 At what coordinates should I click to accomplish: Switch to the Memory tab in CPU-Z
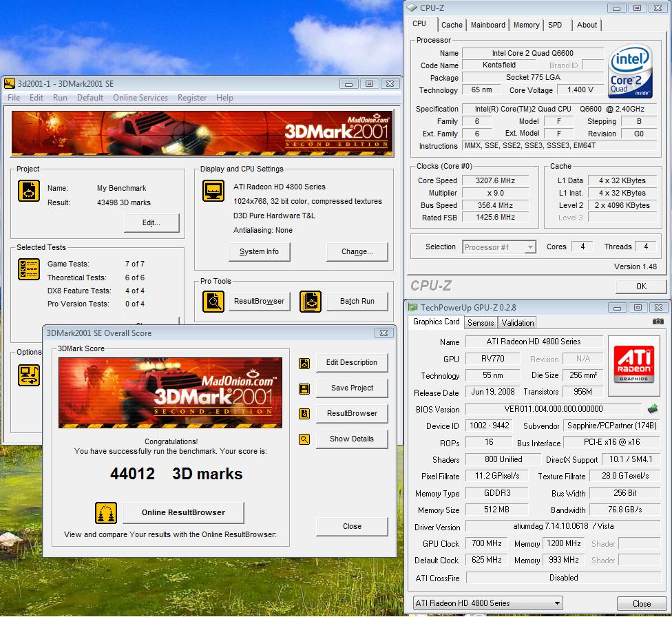coord(526,25)
